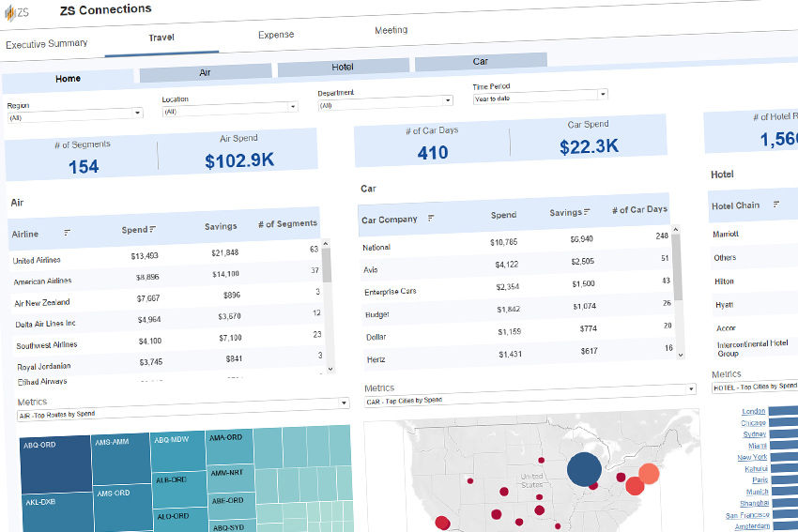Open the Meeting tab
Screen dimensions: 798x532
pyautogui.click(x=391, y=30)
